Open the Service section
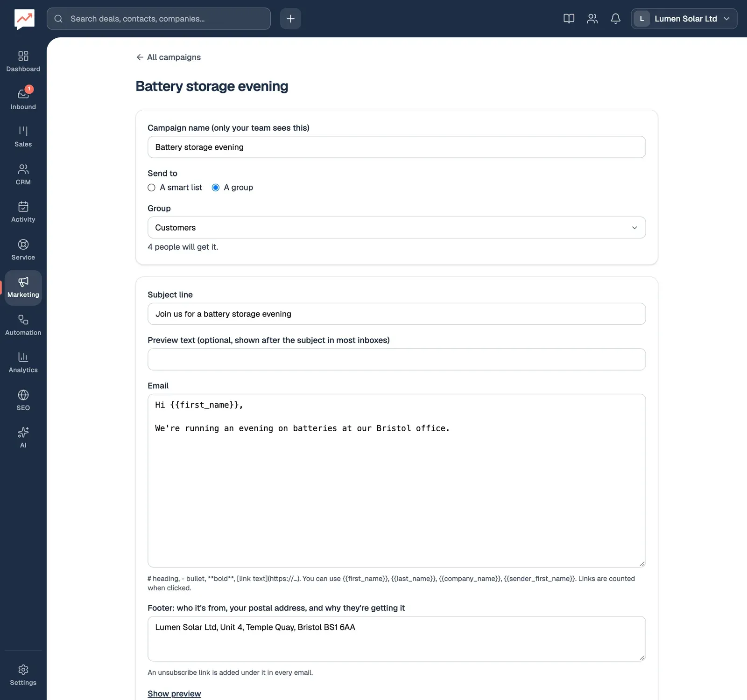The height and width of the screenshot is (700, 747). pos(23,250)
